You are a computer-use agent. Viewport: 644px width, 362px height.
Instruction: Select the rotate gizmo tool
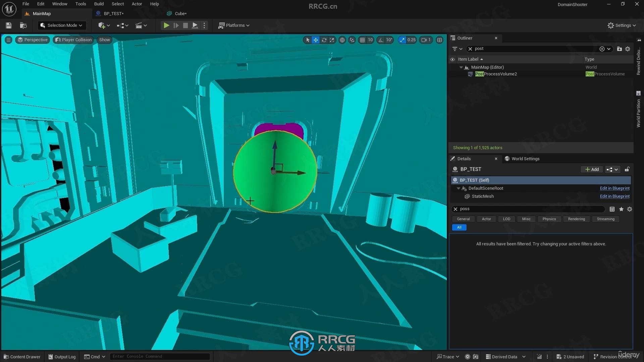(324, 40)
